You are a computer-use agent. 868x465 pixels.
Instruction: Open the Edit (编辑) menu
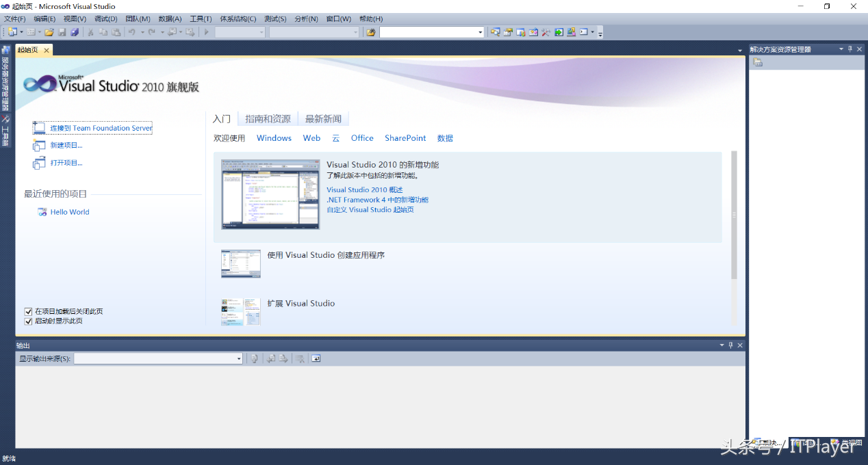44,18
